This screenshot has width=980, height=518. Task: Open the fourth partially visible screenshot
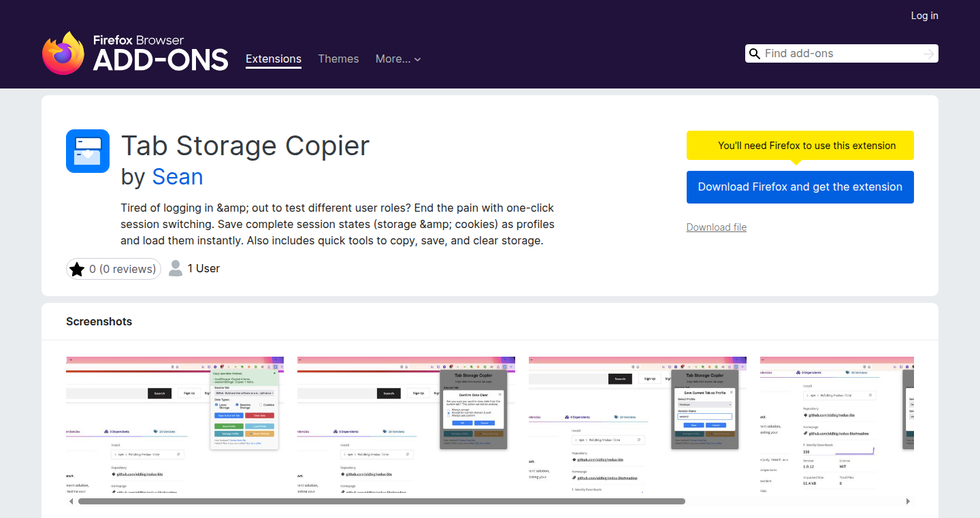tap(837, 425)
